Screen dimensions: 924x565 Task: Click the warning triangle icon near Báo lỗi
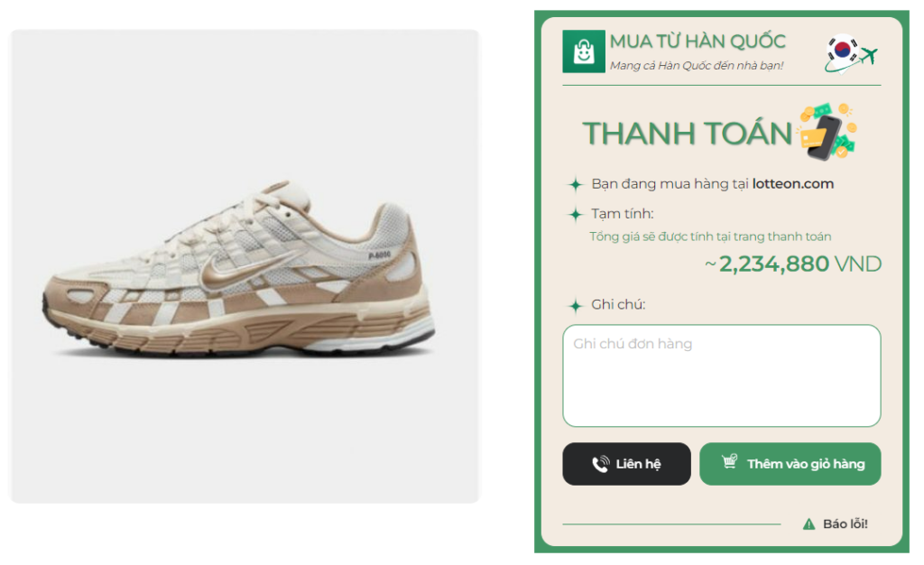(x=808, y=524)
